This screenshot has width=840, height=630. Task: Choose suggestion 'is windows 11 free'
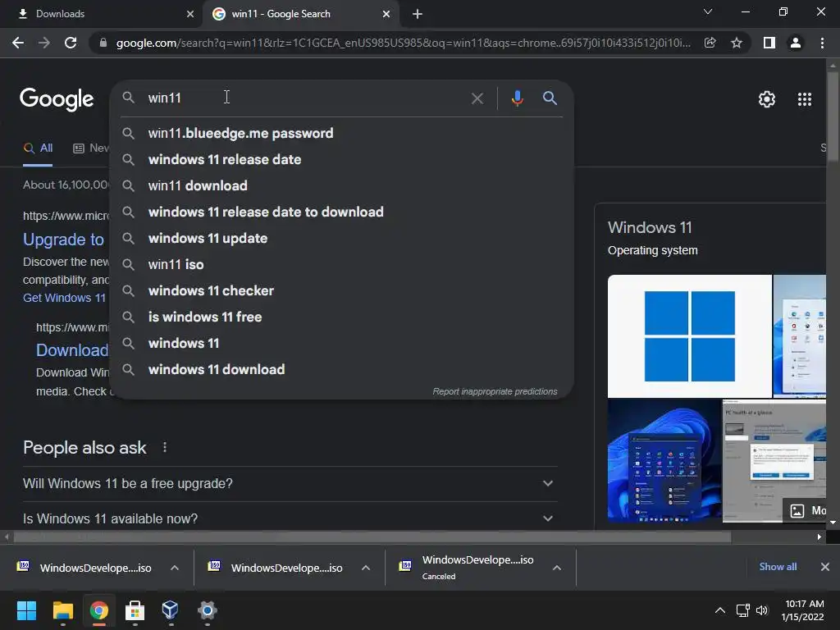click(342, 317)
